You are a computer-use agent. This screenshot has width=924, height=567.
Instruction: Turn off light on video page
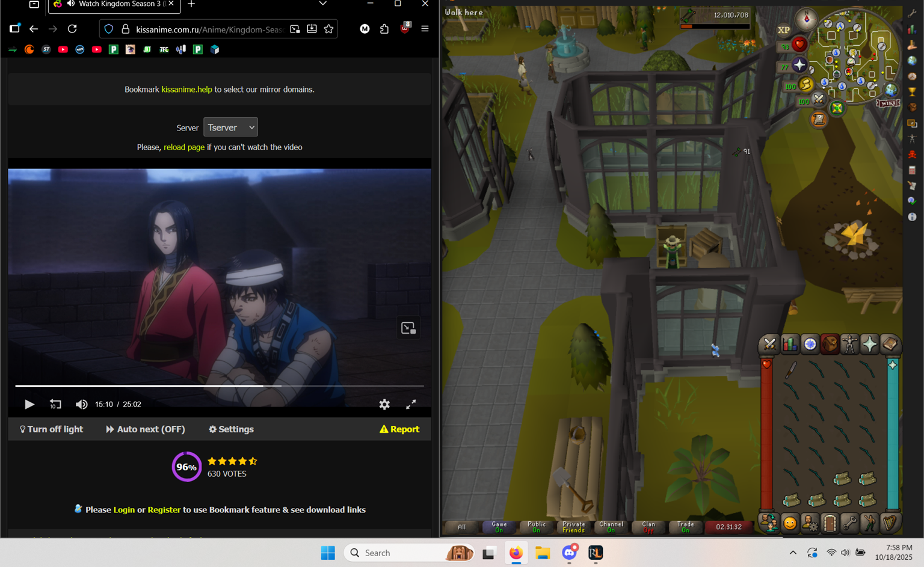[x=51, y=429]
